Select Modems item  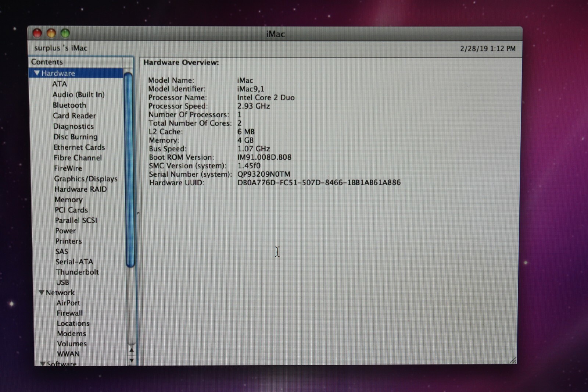(x=71, y=334)
